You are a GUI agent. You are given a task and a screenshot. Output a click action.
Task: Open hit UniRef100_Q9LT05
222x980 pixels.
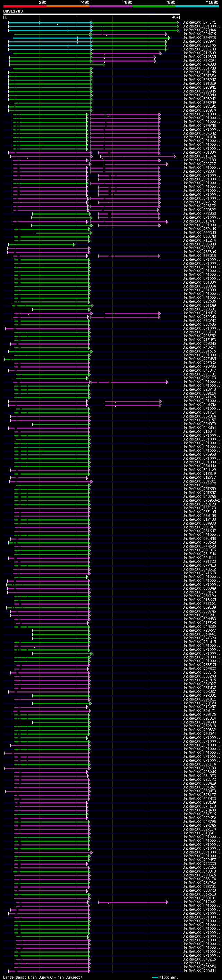pos(199,45)
